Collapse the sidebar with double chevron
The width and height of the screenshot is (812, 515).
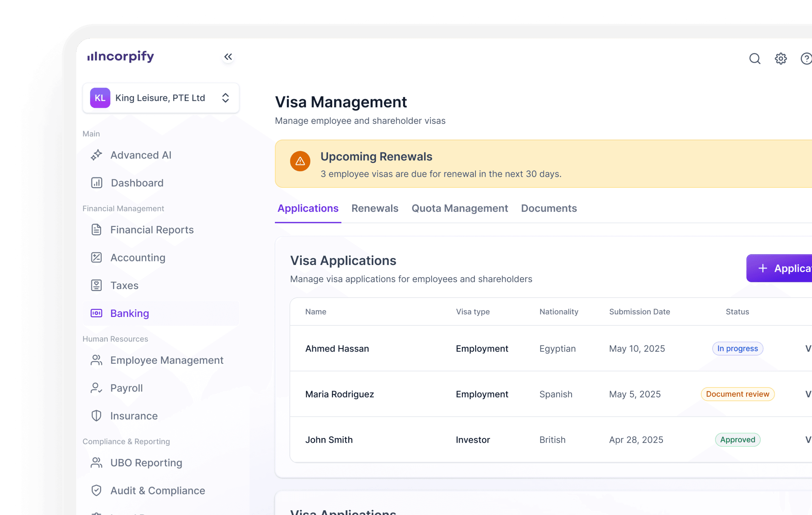[228, 57]
